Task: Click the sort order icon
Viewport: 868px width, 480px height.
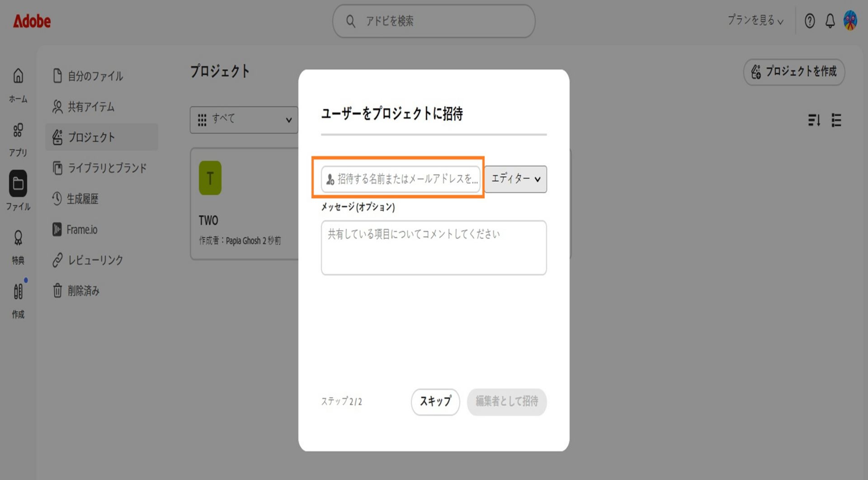Action: pyautogui.click(x=814, y=120)
